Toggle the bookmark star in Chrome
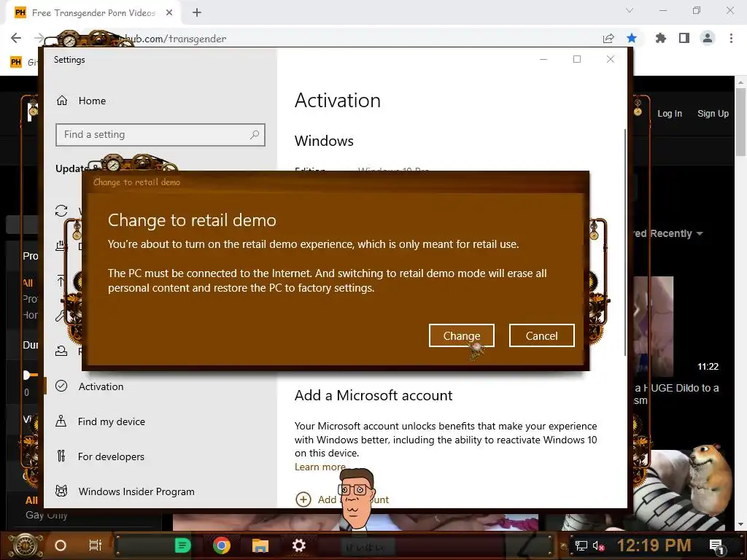 632,38
